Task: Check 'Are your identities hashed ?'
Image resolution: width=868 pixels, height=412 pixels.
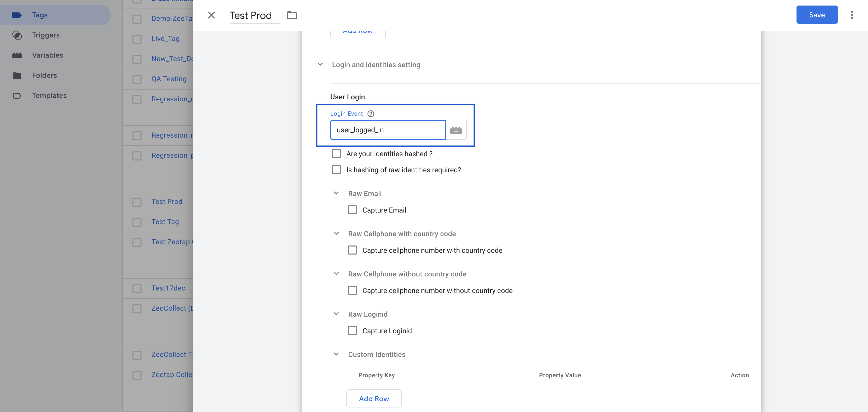Action: (336, 153)
